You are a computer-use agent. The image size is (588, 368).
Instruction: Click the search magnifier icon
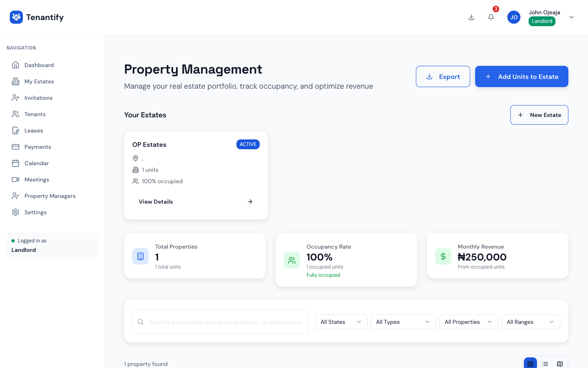tap(140, 322)
